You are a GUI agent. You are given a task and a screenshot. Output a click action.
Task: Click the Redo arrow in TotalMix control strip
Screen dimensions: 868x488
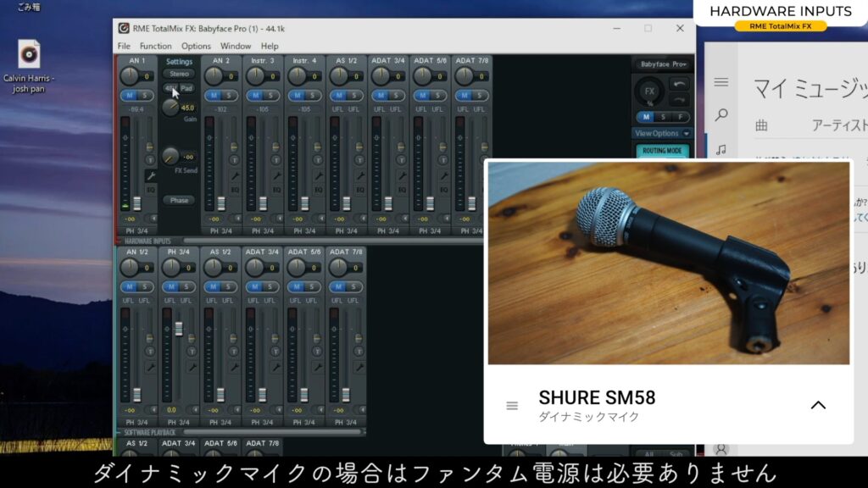(679, 100)
